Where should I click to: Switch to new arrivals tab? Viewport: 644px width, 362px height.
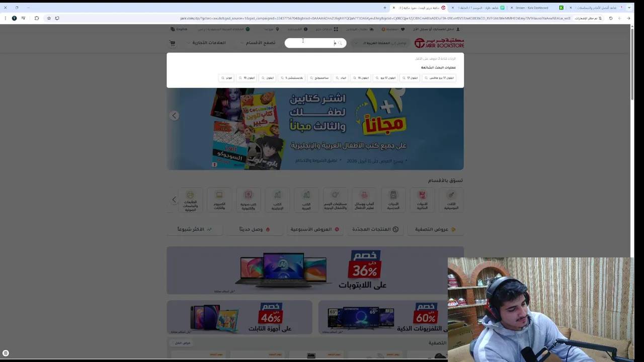(255, 229)
